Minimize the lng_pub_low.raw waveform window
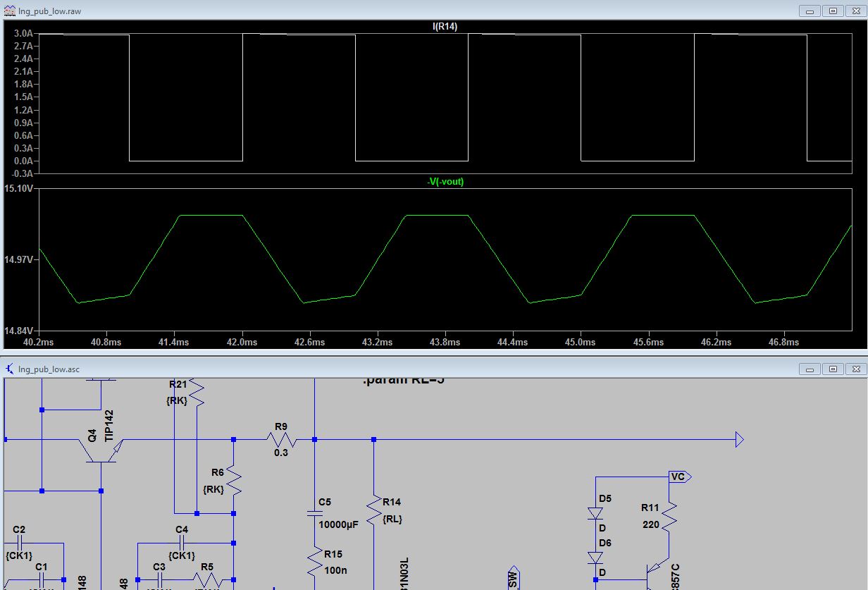This screenshot has width=868, height=590. [x=811, y=11]
